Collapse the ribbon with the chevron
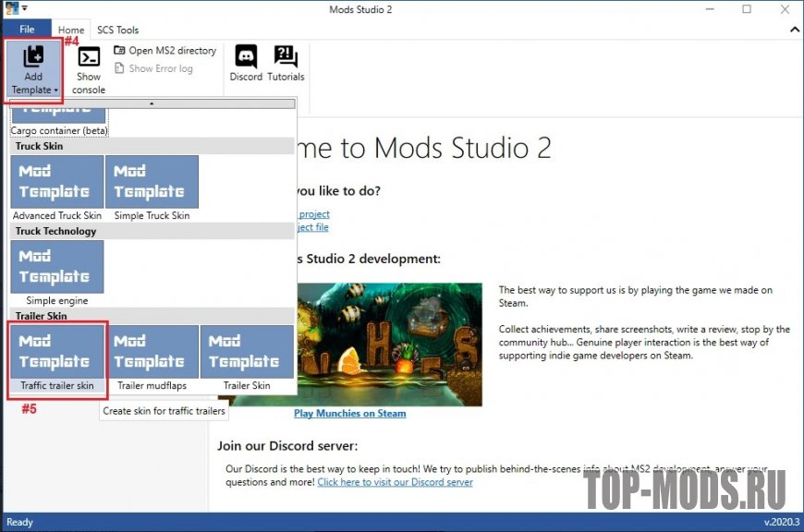Viewport: 804px width, 532px height. point(794,30)
